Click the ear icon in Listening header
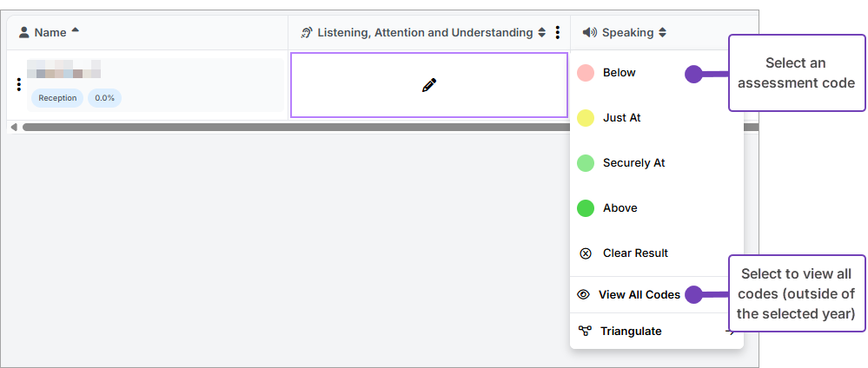The height and width of the screenshot is (368, 868). tap(306, 33)
